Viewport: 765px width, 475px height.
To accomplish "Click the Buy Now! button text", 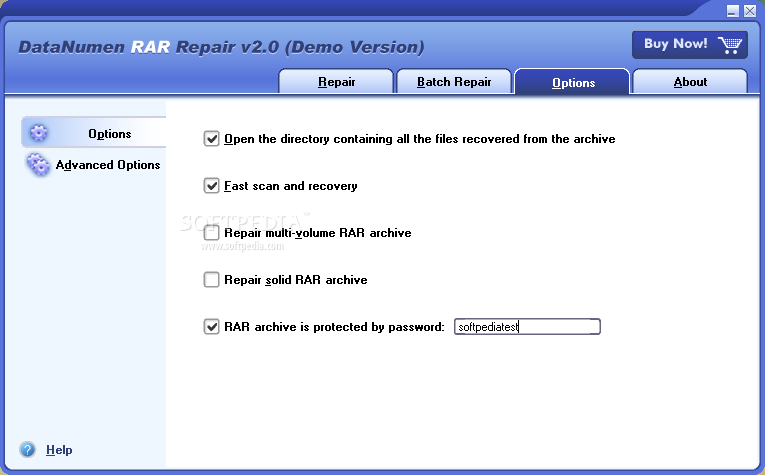I will click(675, 43).
